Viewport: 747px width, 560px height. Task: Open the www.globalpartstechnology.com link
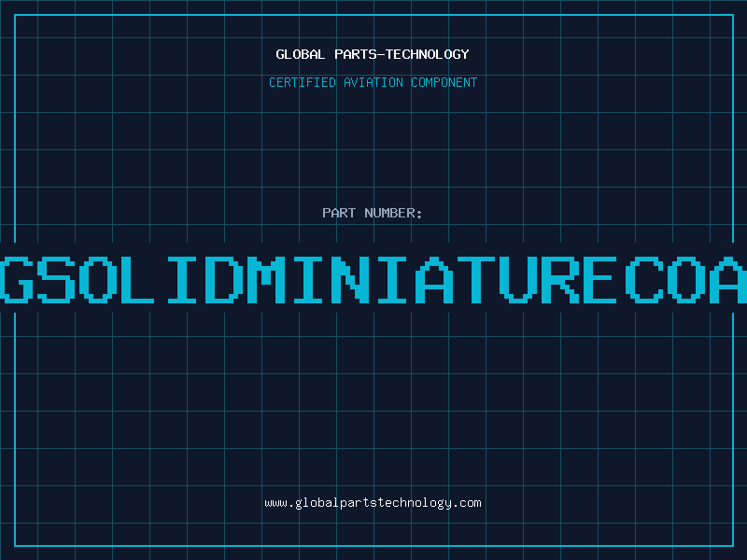click(x=373, y=503)
